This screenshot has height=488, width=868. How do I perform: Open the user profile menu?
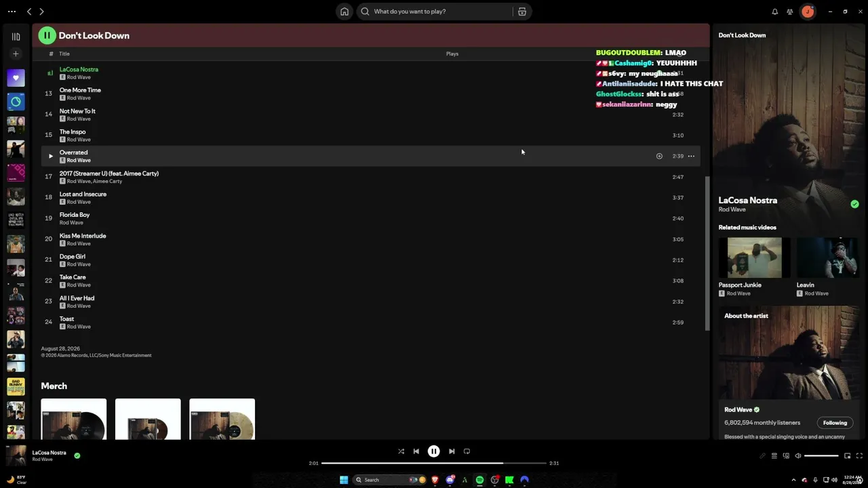pyautogui.click(x=808, y=12)
